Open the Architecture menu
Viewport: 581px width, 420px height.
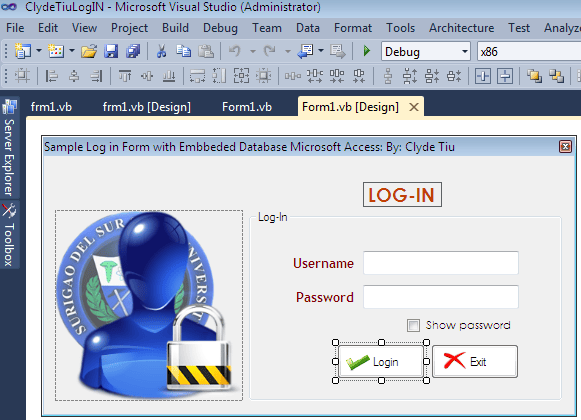pyautogui.click(x=461, y=28)
